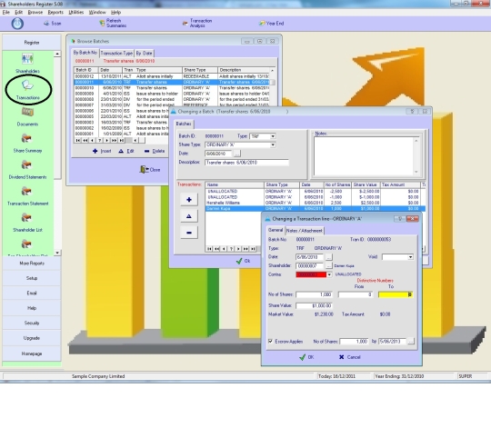Click Security sidebar button
This screenshot has width=491, height=448.
(x=32, y=323)
